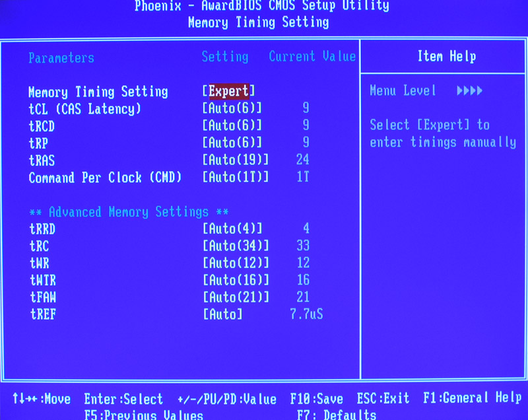The width and height of the screenshot is (528, 420).
Task: Click the Enter:Select key hint
Action: 123,399
